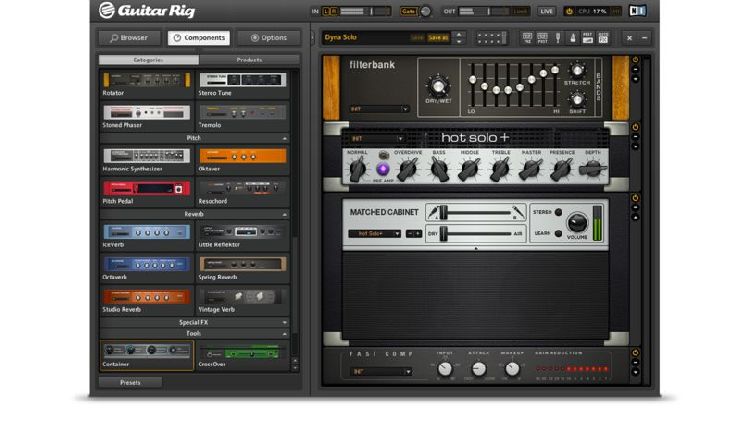This screenshot has height=426, width=750.
Task: Step through presets with up/down arrows
Action: (x=459, y=38)
